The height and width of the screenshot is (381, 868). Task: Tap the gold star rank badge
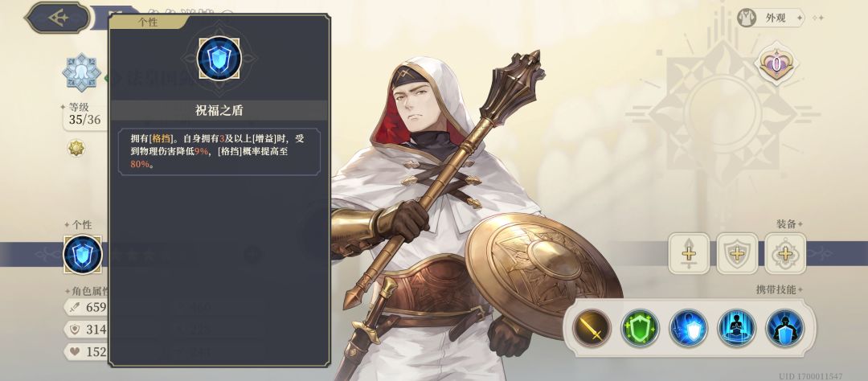pos(76,148)
